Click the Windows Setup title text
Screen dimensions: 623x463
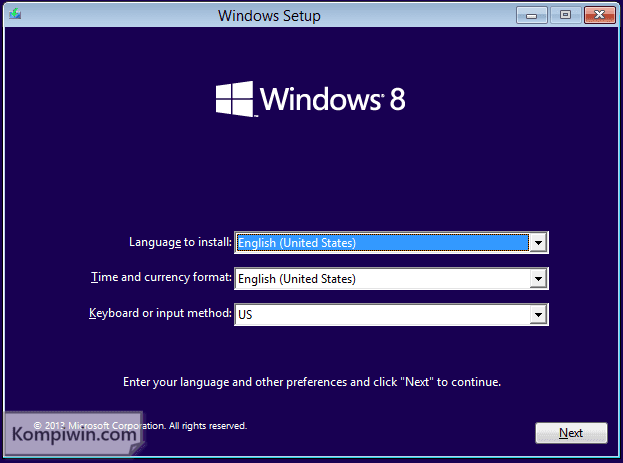pyautogui.click(x=269, y=16)
